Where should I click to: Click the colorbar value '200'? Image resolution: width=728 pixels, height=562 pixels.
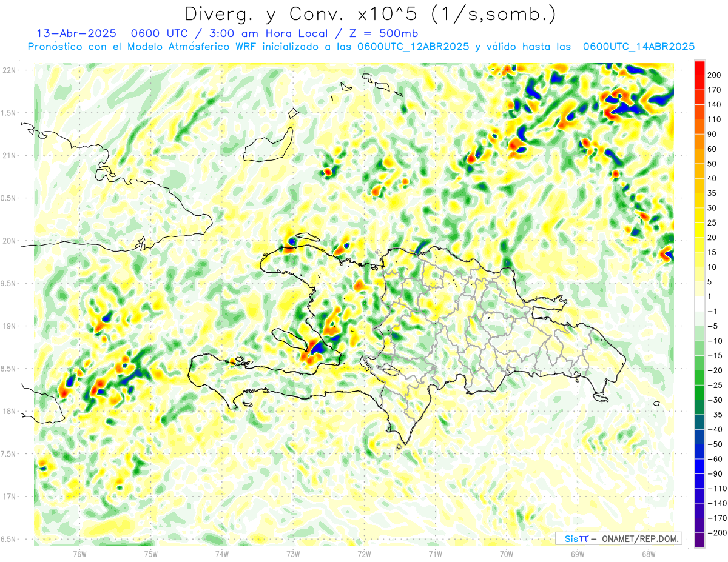714,75
